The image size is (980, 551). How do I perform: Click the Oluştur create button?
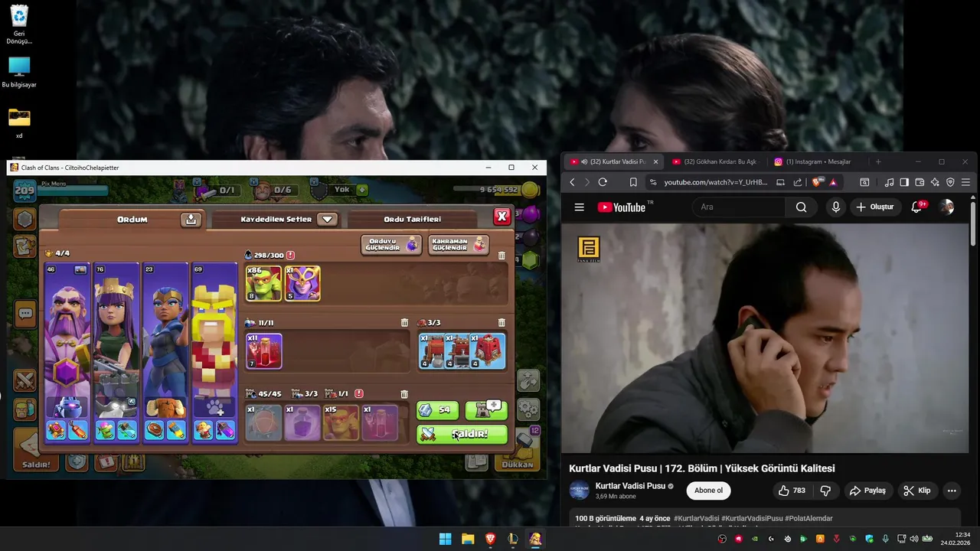click(x=876, y=207)
